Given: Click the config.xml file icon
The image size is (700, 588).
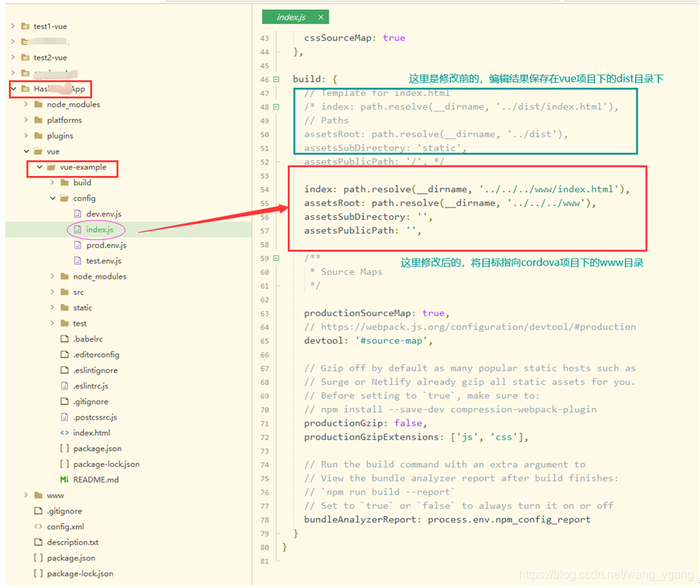Looking at the screenshot, I should pyautogui.click(x=38, y=527).
